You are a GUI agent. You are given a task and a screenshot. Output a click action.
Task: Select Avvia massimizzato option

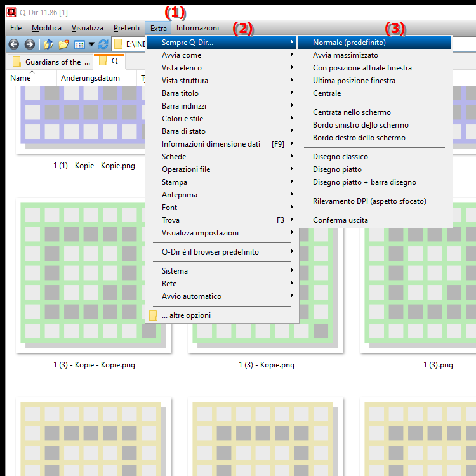374,55
